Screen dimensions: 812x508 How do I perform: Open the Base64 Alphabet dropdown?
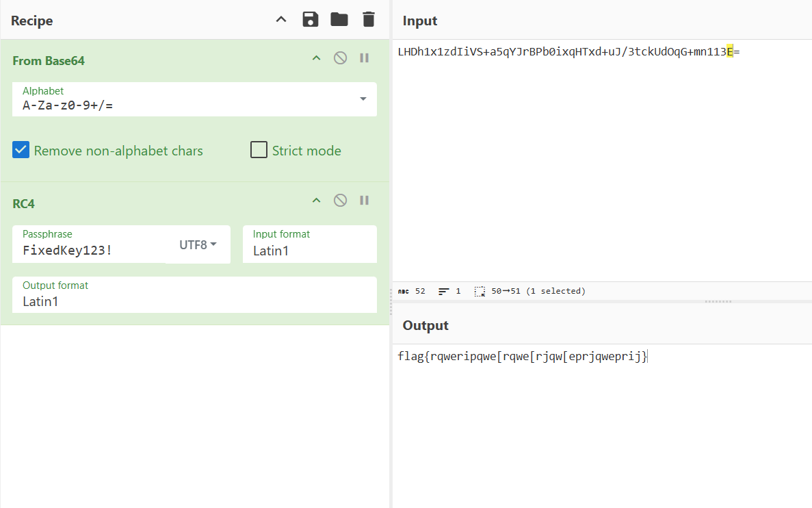(363, 99)
